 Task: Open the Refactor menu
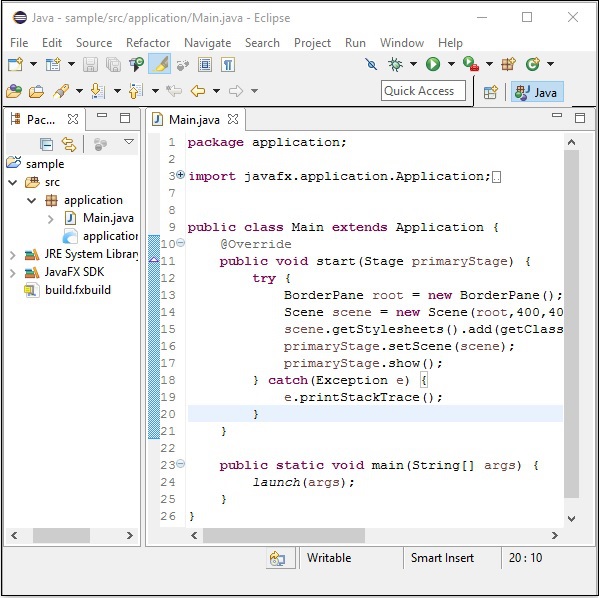[148, 43]
